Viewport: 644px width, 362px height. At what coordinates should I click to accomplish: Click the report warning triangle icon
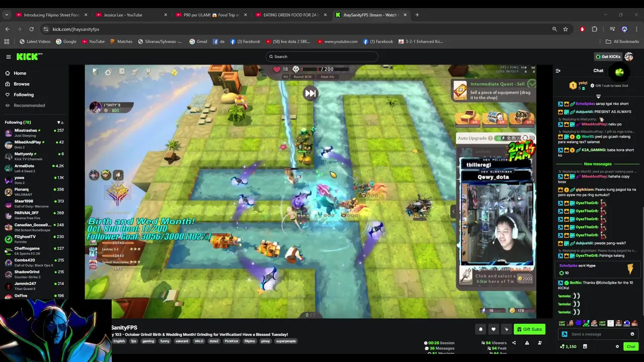(x=527, y=343)
